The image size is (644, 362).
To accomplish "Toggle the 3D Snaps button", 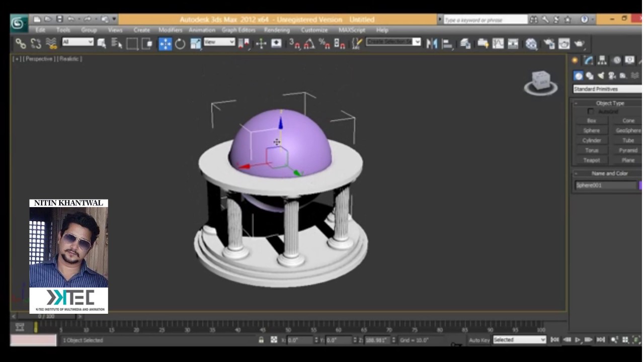I will (x=294, y=44).
